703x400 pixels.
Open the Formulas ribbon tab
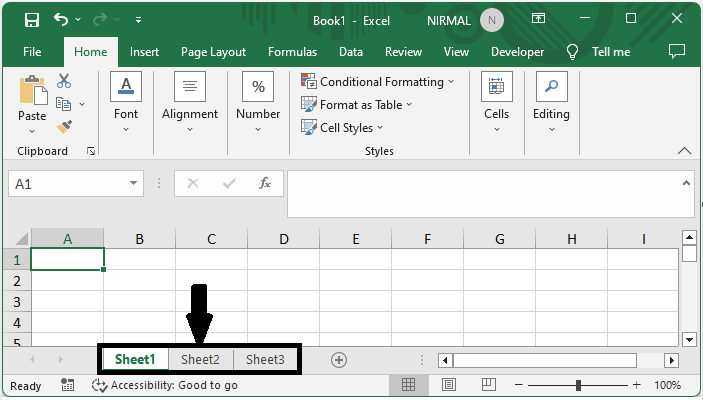[292, 52]
